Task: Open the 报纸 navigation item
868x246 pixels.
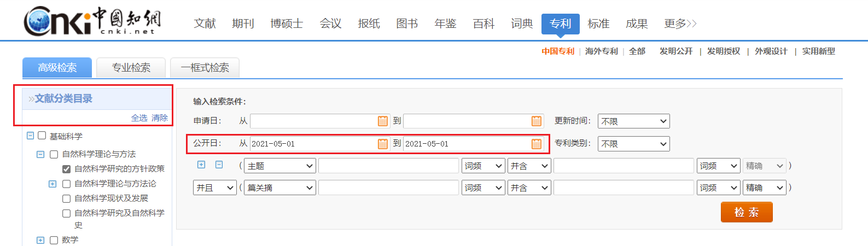Action: 369,24
